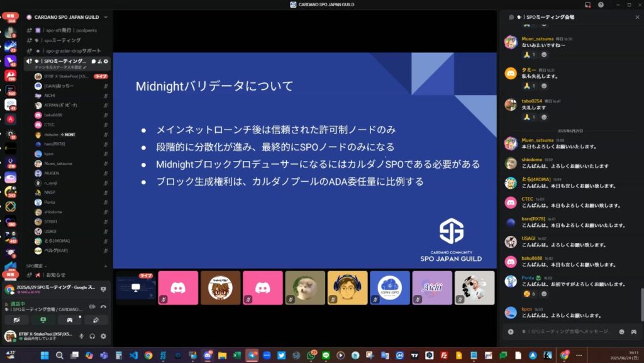Select participant ベルグ[KAP] in the voice list
The image size is (644, 363).
click(x=71, y=250)
